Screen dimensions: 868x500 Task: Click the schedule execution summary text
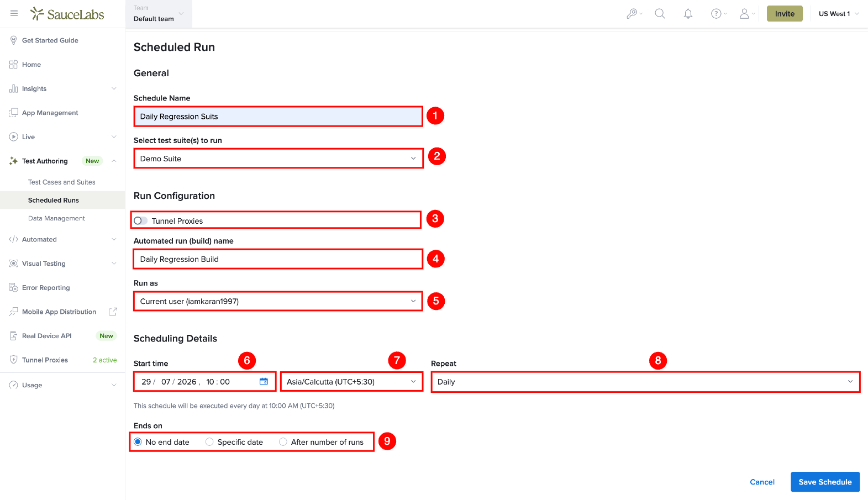click(x=234, y=406)
